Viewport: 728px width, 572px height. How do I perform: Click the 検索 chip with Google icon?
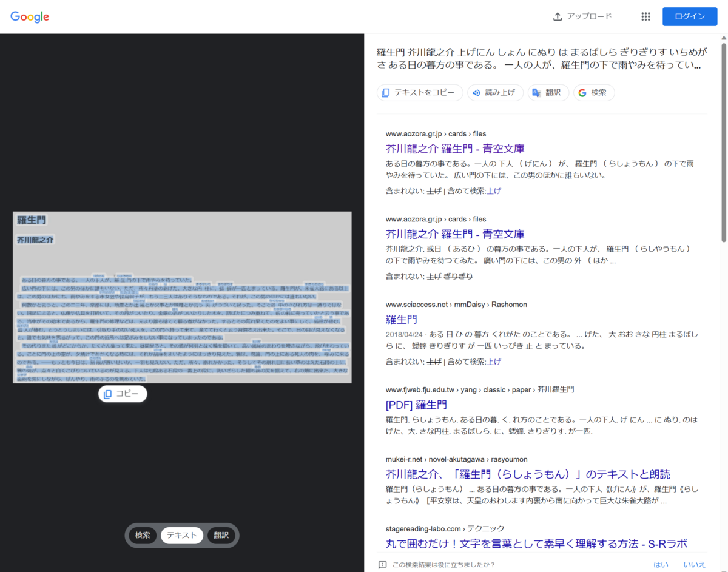tap(594, 93)
